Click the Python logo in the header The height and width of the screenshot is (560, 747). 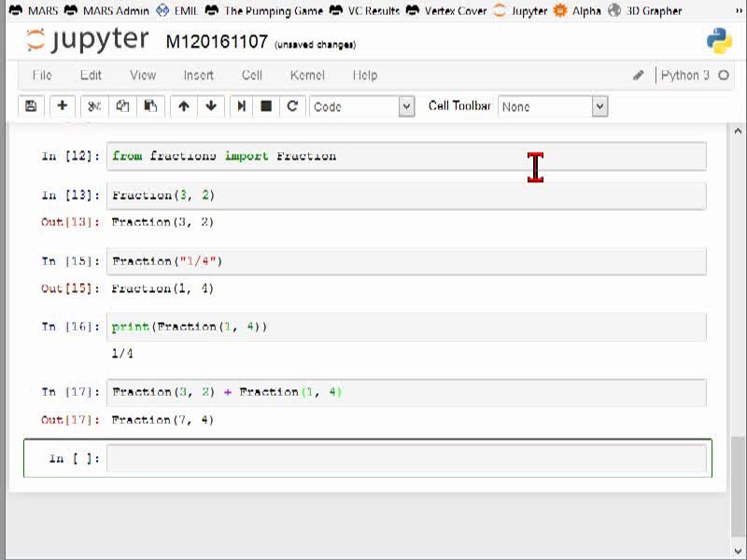click(x=719, y=40)
